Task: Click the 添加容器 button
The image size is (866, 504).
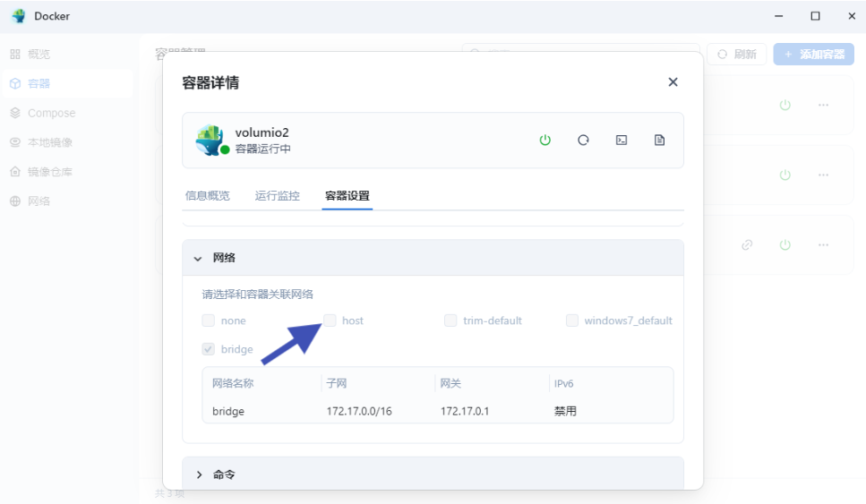Action: tap(813, 55)
